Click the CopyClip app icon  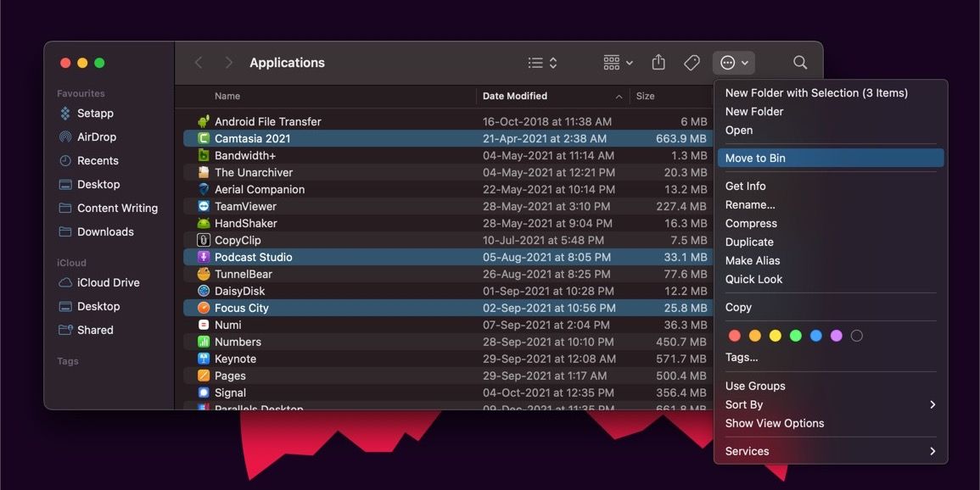click(x=203, y=240)
